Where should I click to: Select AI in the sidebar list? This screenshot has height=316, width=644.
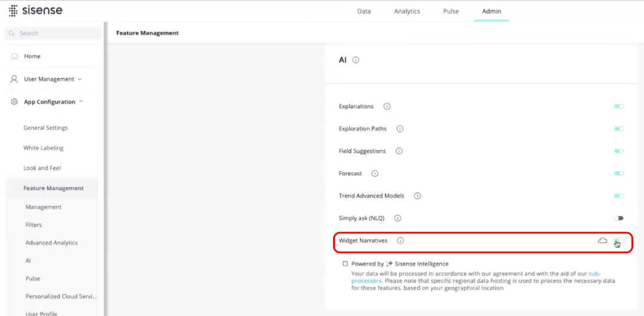coord(28,260)
